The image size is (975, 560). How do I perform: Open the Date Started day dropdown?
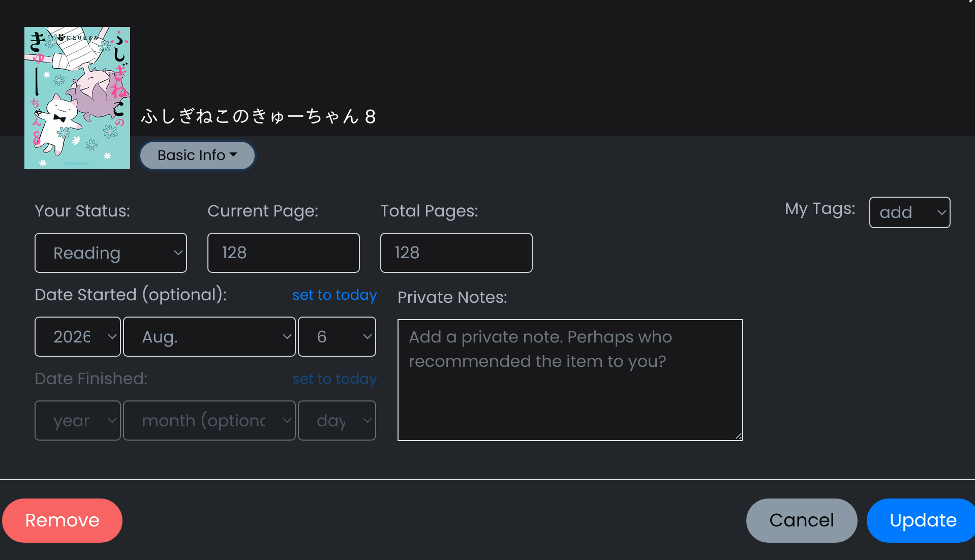pyautogui.click(x=337, y=337)
